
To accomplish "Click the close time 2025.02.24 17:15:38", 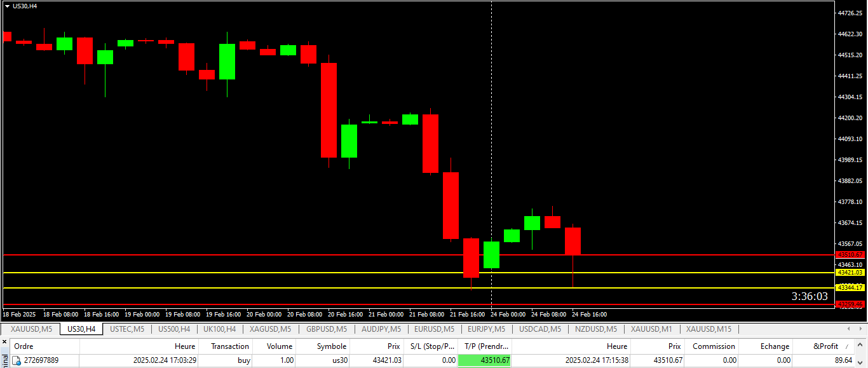I will click(x=597, y=360).
